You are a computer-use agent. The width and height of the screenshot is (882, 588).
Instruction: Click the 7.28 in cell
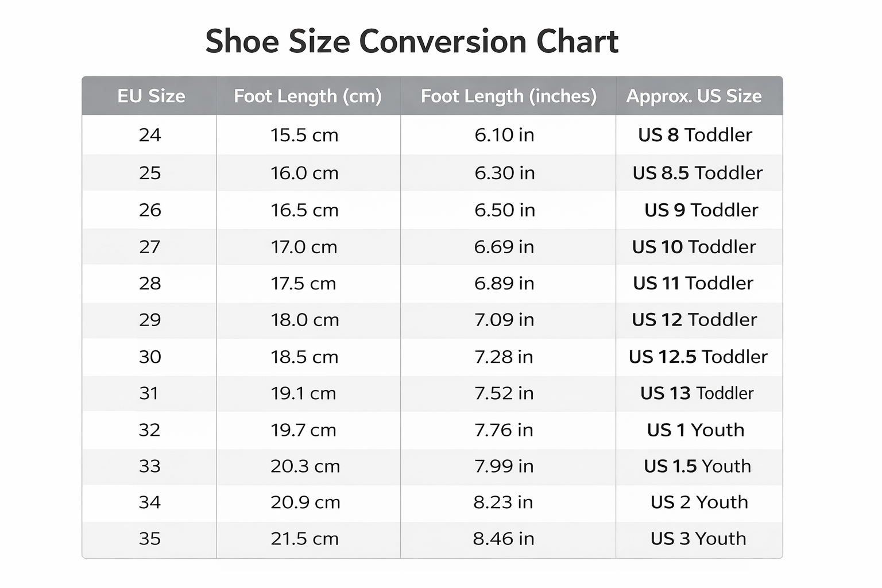point(504,357)
